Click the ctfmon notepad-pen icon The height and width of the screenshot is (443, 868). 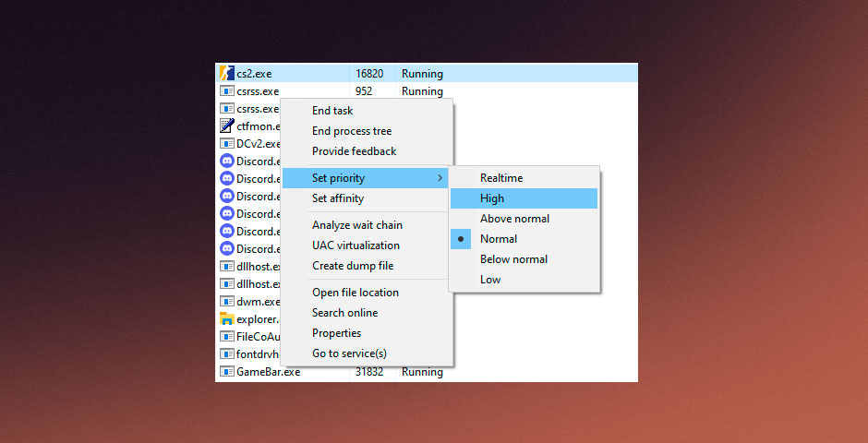coord(226,126)
